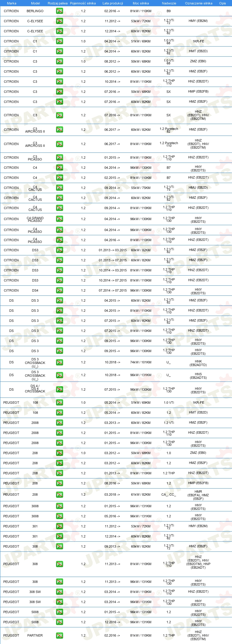Click the Lata produkcji column header
232x644 pixels.
113,3
